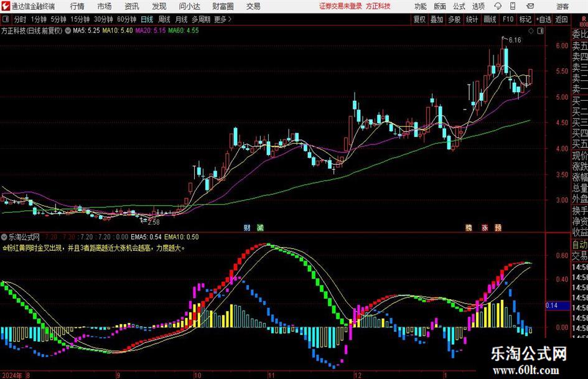
Task: Open the 公式 menu
Action: pos(459,6)
